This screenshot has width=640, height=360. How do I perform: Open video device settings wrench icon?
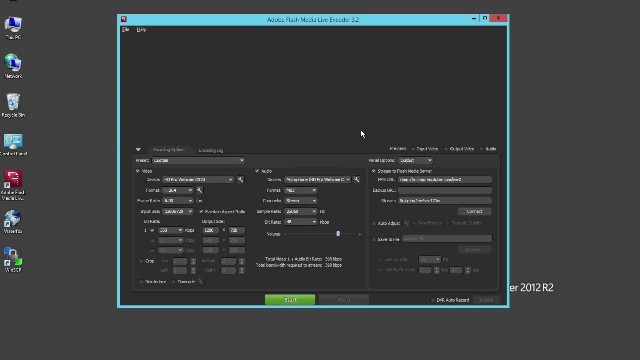[x=240, y=180]
